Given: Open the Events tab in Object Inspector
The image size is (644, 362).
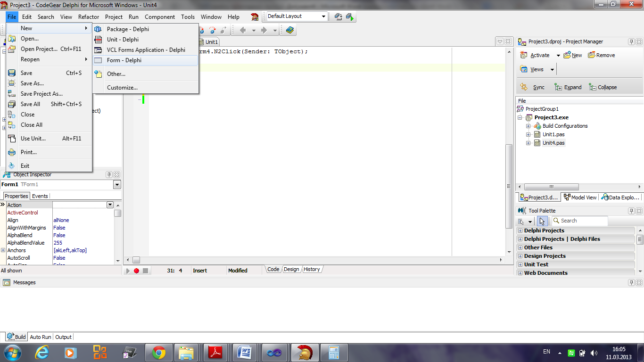Looking at the screenshot, I should 40,196.
